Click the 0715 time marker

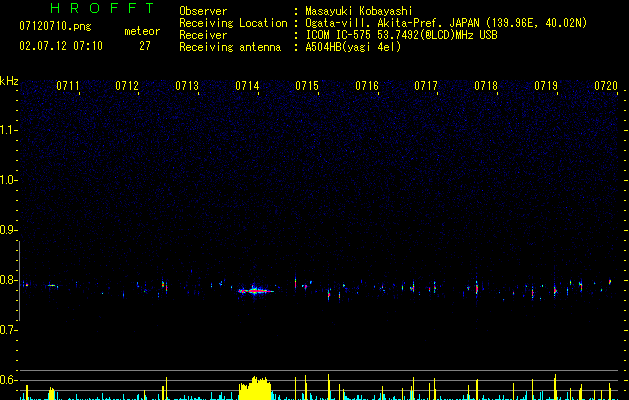(307, 86)
